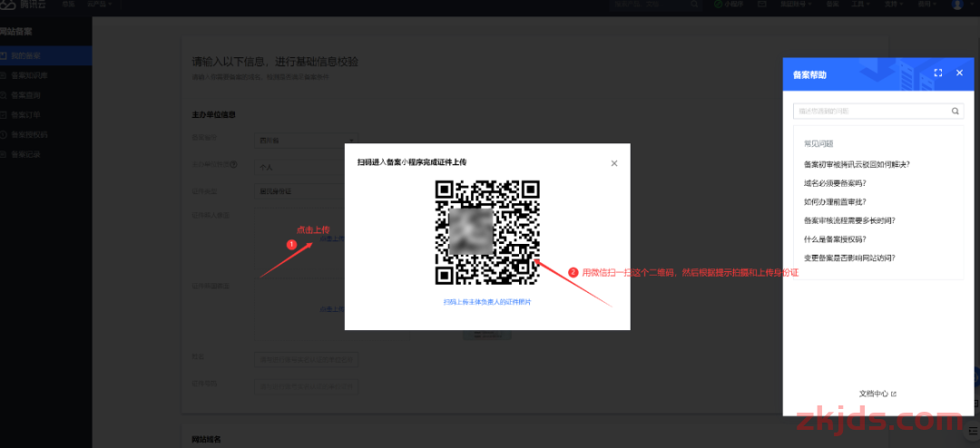Click the QR code image in the dialog

487,232
